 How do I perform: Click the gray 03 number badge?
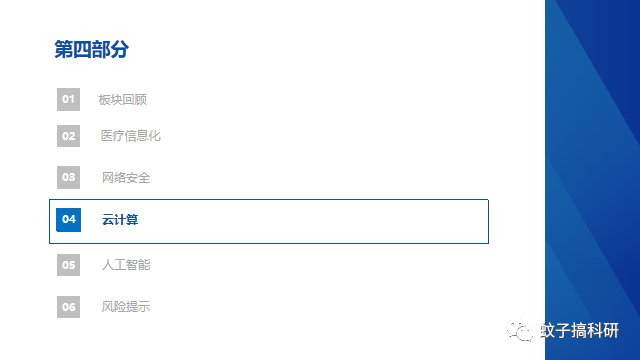(x=68, y=177)
